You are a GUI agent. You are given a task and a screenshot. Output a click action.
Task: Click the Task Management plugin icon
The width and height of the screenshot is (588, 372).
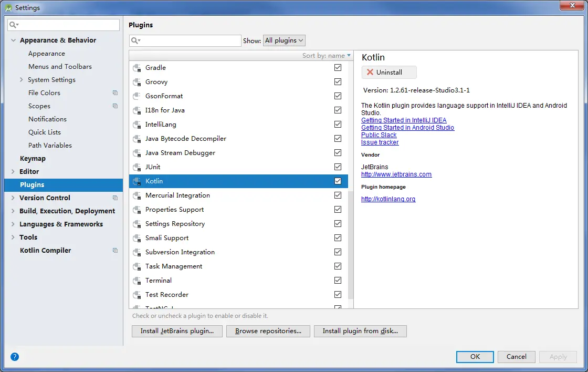point(137,266)
